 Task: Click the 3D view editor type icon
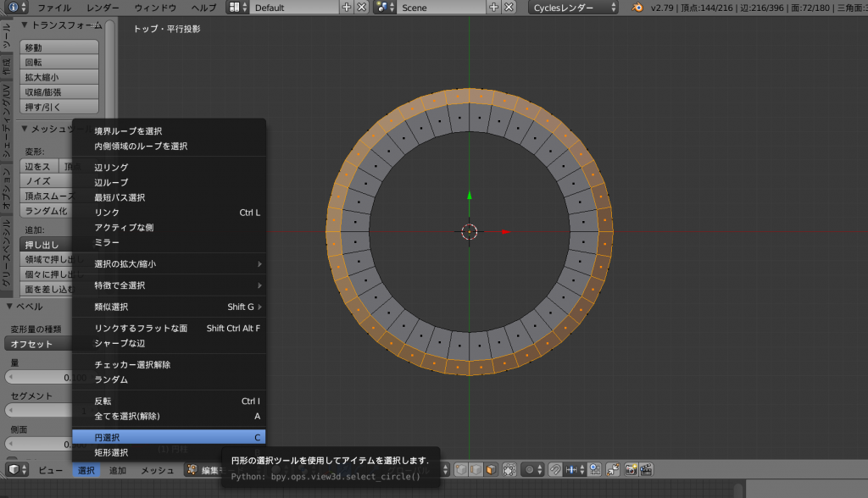coord(13,470)
